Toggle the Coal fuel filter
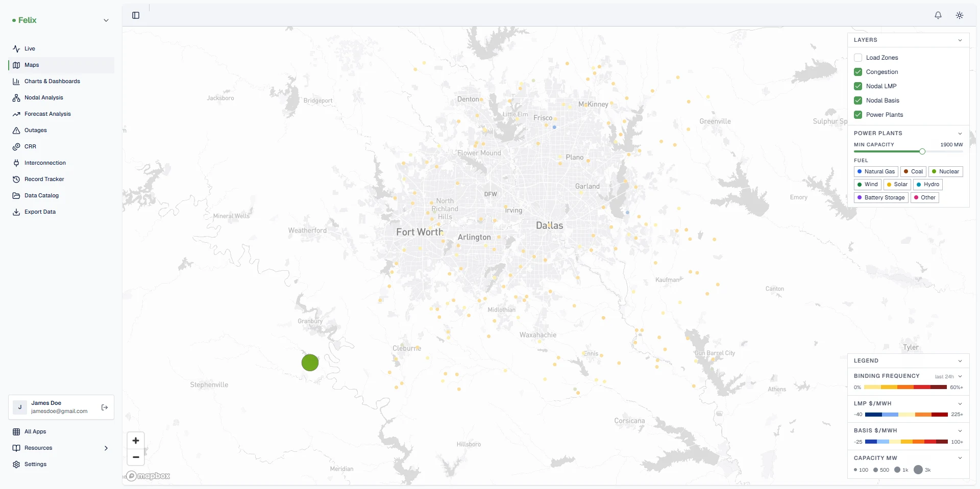980x489 pixels. pos(913,171)
